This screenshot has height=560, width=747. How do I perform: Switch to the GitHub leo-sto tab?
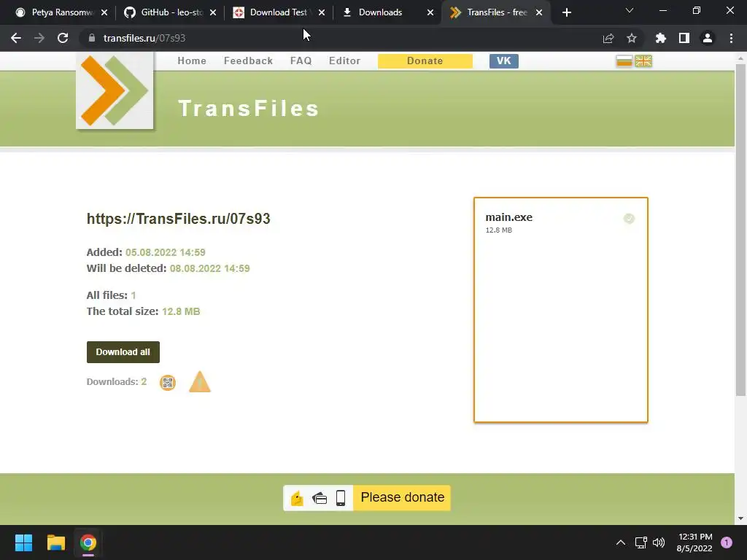coord(171,12)
